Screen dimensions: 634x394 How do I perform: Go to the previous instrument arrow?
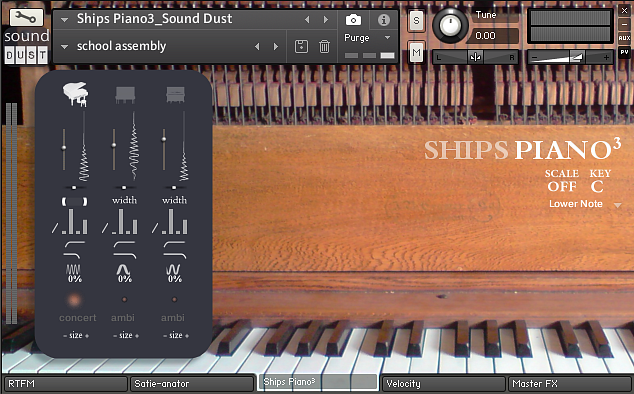tap(307, 19)
